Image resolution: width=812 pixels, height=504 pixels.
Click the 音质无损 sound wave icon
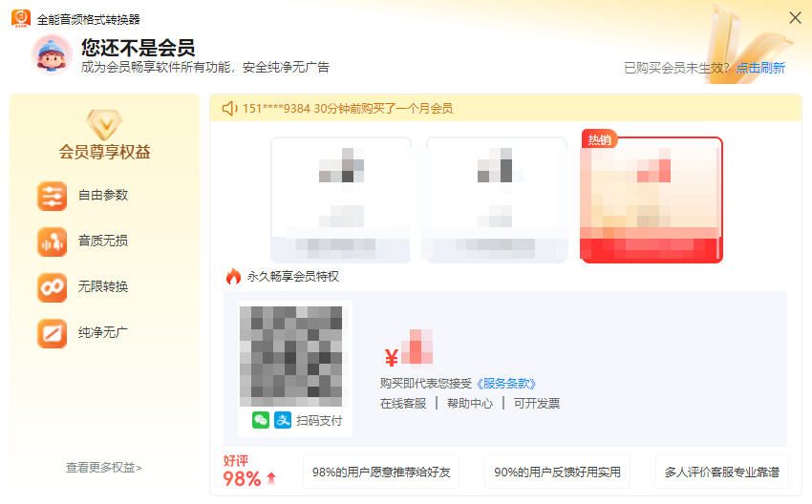pos(52,241)
